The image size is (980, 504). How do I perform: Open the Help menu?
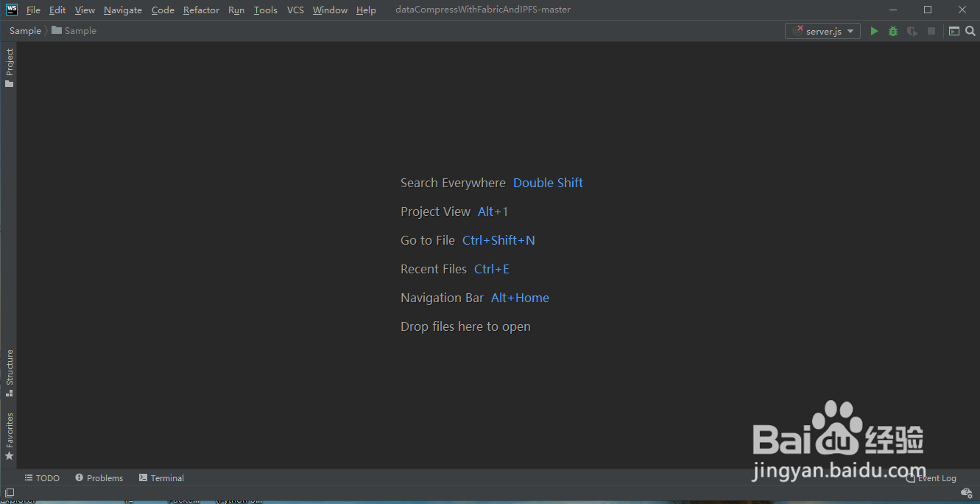click(366, 10)
